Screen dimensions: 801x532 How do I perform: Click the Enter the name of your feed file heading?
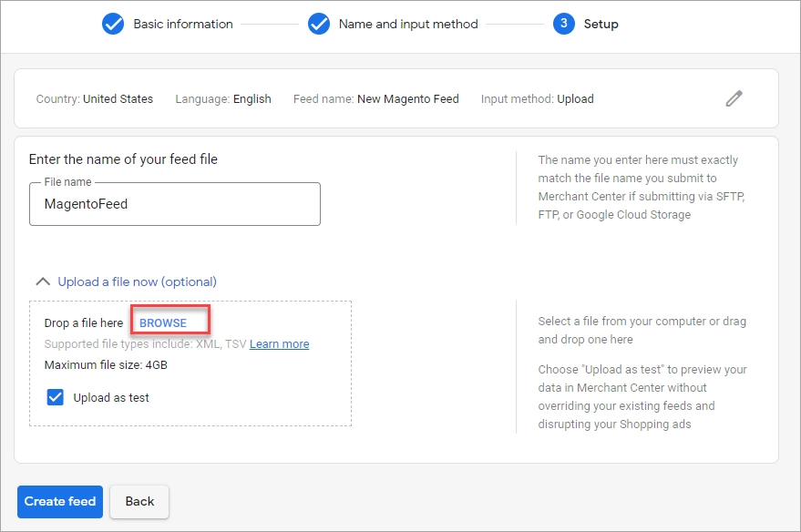pos(123,159)
